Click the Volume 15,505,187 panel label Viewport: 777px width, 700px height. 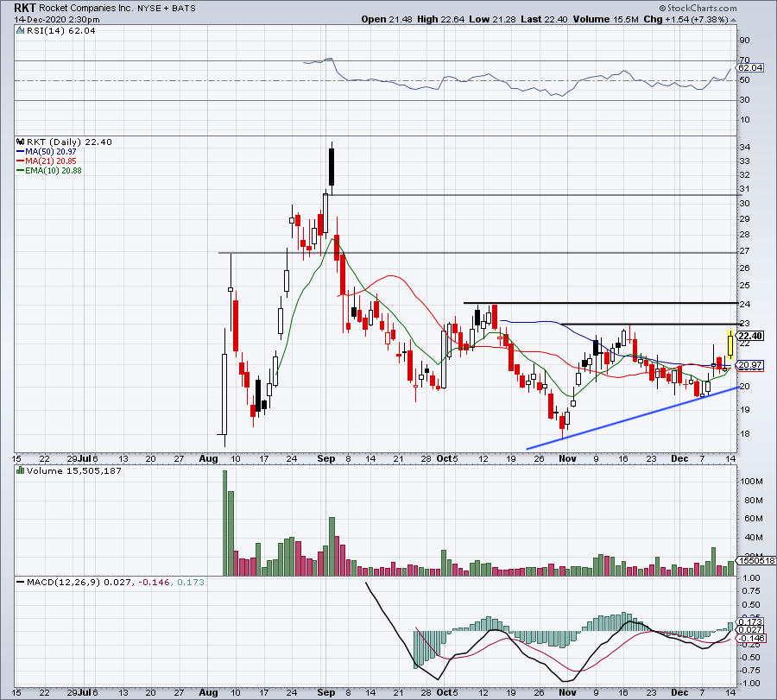(x=74, y=470)
